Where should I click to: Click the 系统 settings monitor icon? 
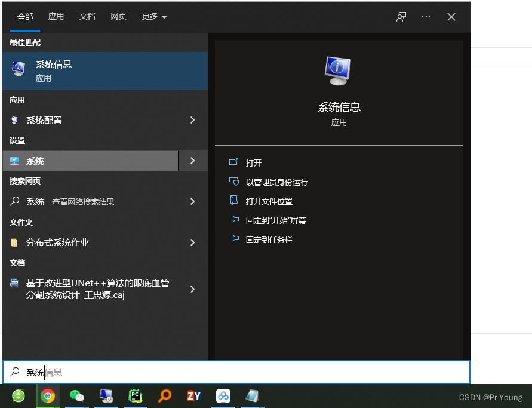click(x=14, y=161)
